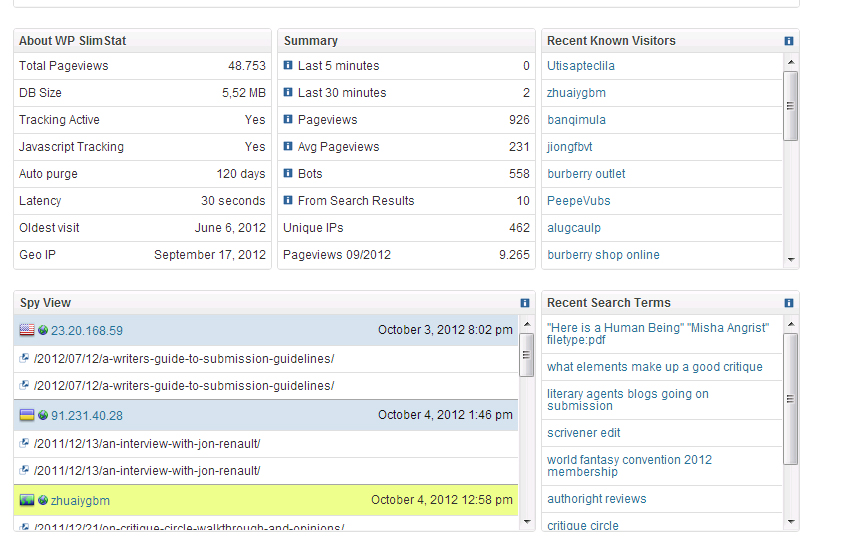Screen dimensions: 844x550
Task: Click the globe icon next to 23.20.168.59
Action: pos(43,331)
